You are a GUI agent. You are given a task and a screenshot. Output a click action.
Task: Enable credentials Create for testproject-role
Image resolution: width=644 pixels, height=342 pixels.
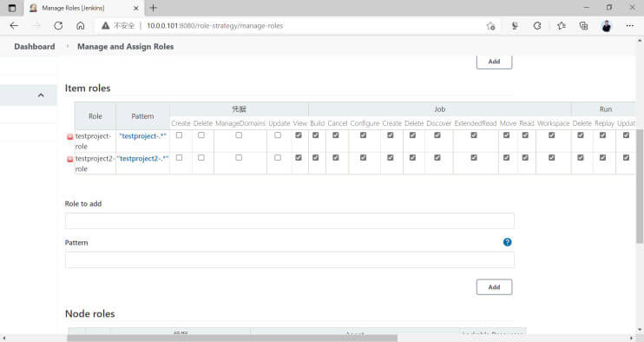tap(179, 135)
